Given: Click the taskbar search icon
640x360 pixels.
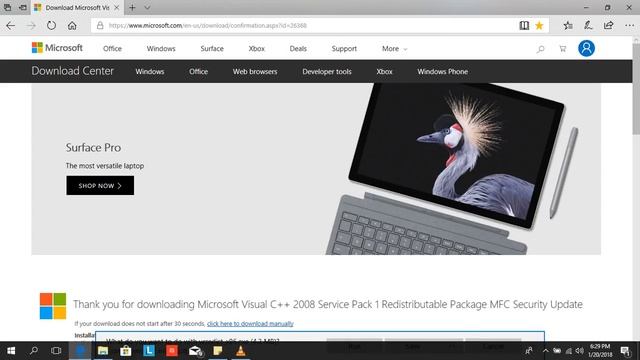Looking at the screenshot, I should click(34, 351).
